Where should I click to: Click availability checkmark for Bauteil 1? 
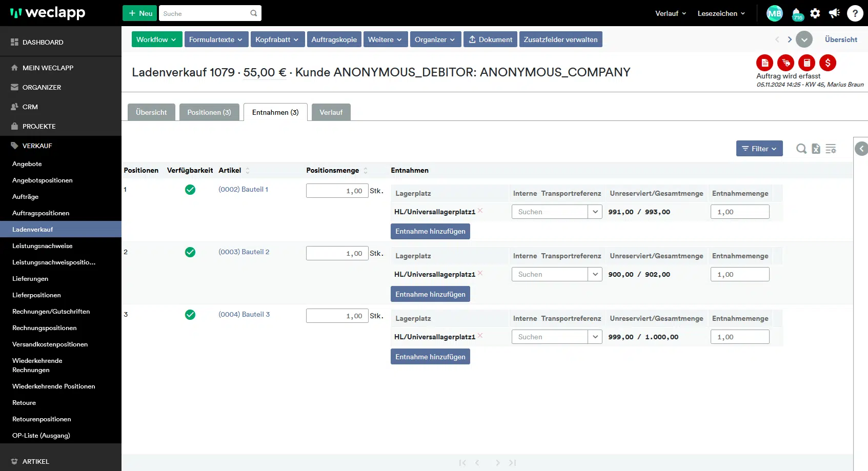pos(190,190)
